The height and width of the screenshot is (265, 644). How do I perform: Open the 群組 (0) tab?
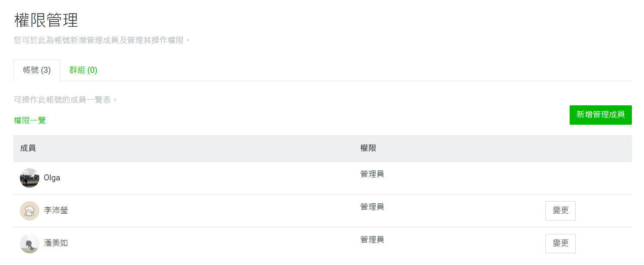83,70
